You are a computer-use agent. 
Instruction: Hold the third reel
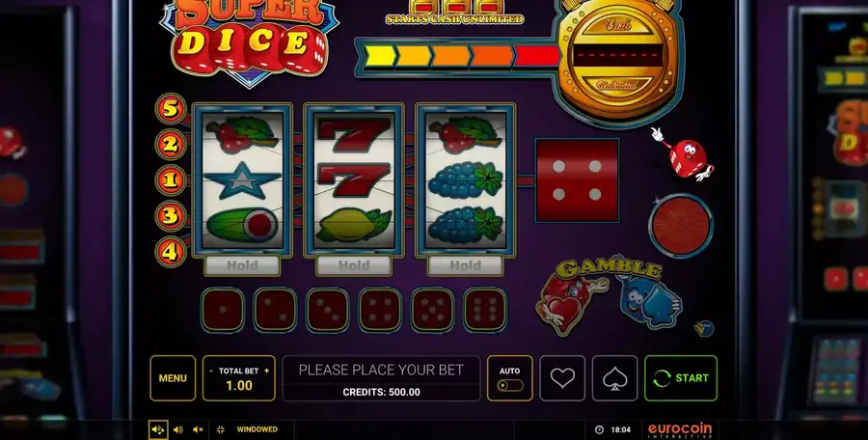tap(465, 266)
